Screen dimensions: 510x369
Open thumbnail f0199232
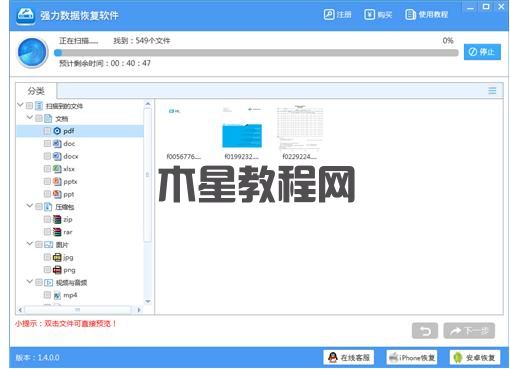point(242,133)
